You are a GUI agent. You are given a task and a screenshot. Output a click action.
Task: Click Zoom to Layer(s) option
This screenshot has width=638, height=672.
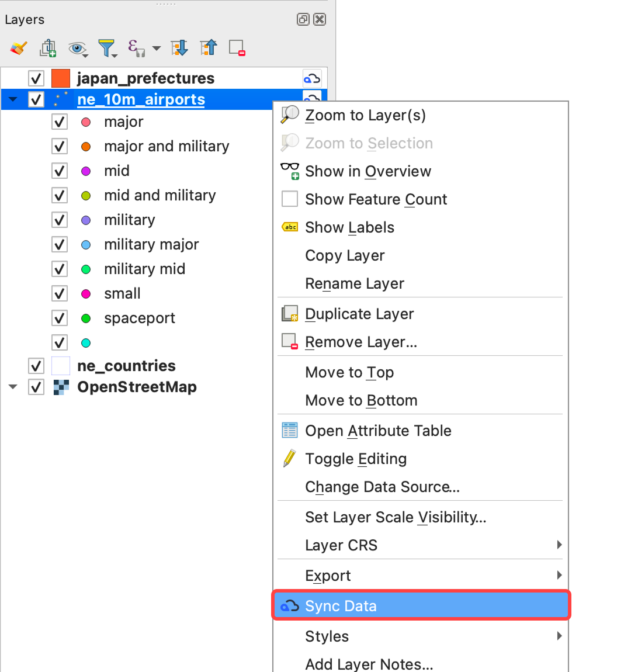pyautogui.click(x=365, y=115)
